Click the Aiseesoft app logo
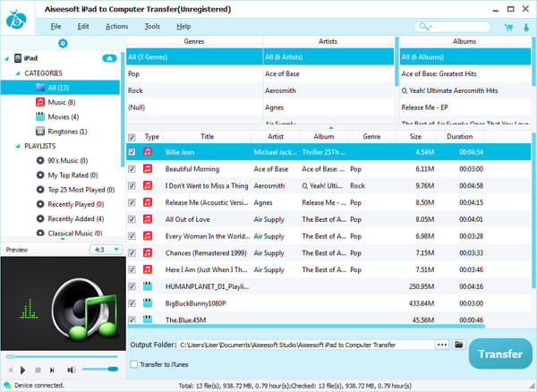 click(x=16, y=19)
